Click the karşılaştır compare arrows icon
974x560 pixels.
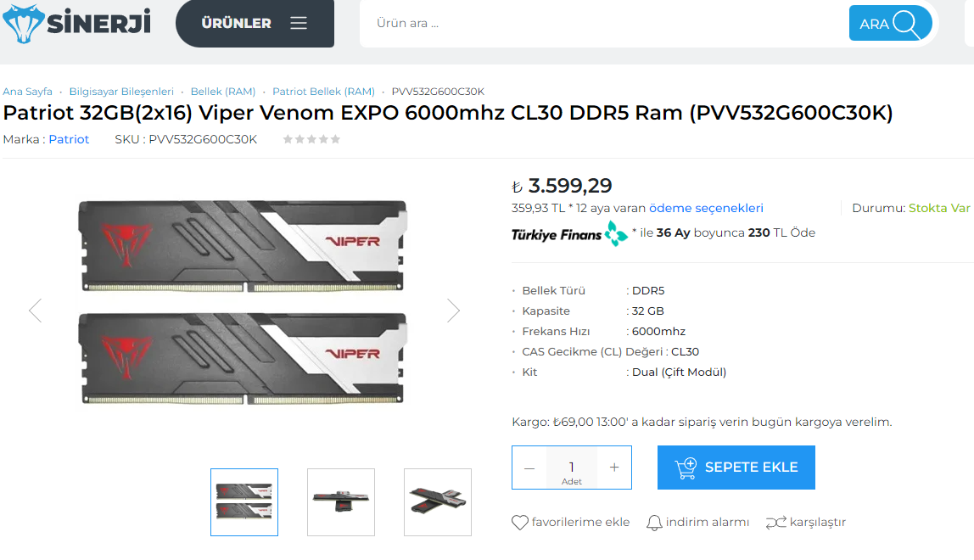coord(775,523)
